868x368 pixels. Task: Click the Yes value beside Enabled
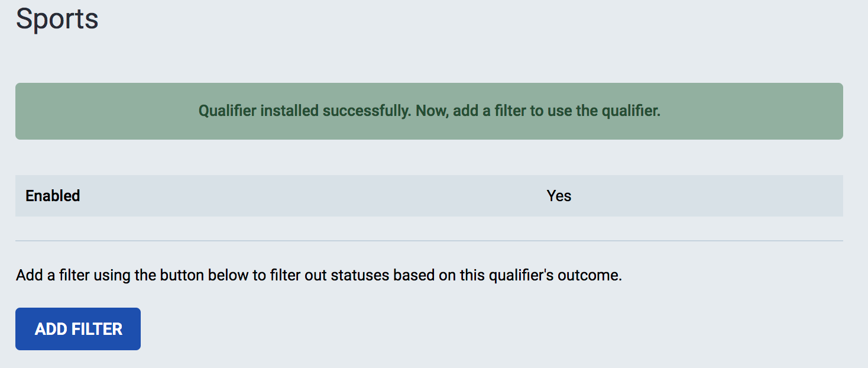pos(559,196)
